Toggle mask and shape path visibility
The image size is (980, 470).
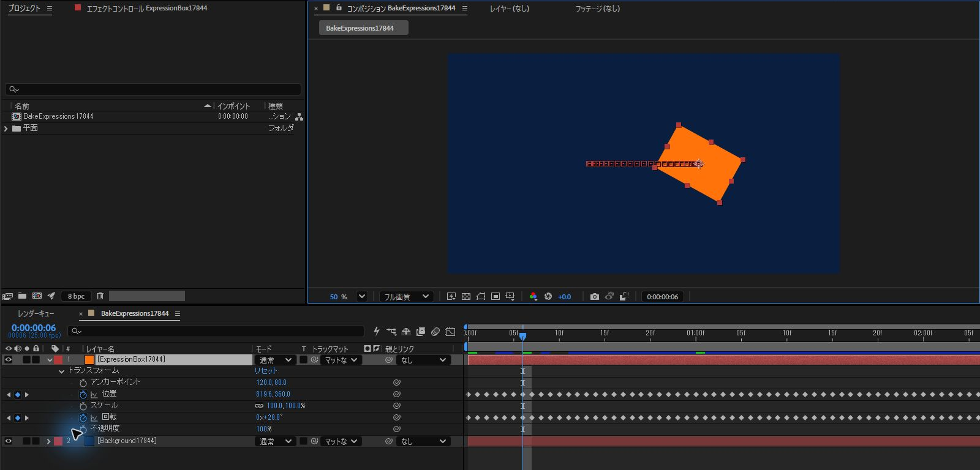click(x=481, y=297)
